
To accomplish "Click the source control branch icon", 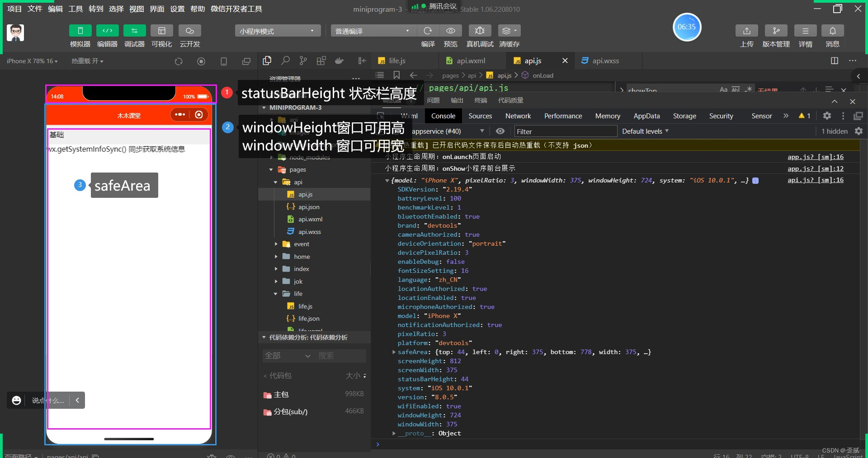I will 303,61.
